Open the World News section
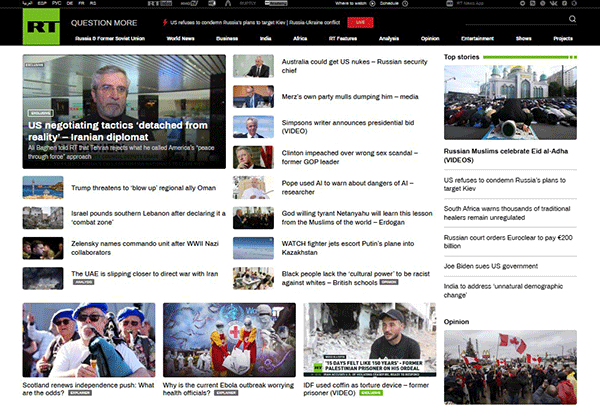600x407 pixels. pos(180,38)
